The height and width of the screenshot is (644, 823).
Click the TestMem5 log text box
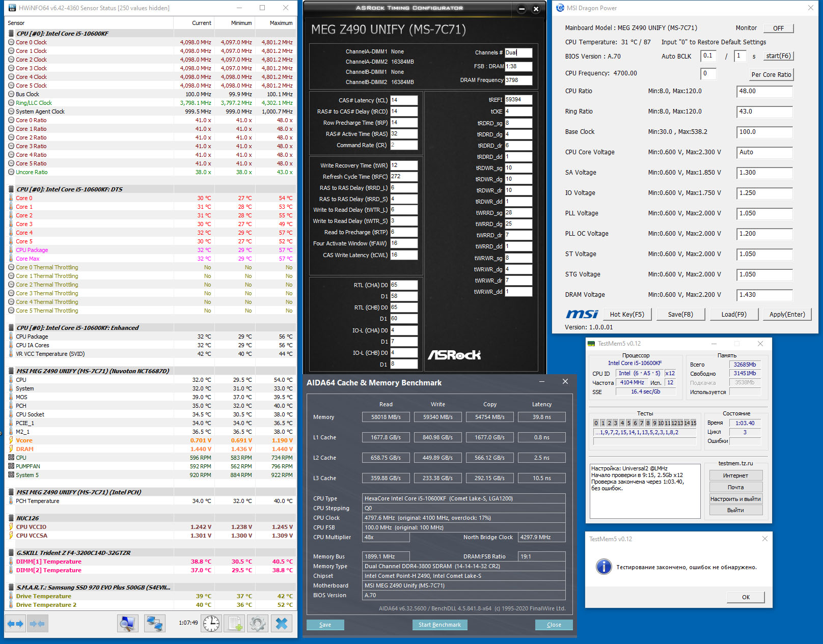click(645, 491)
